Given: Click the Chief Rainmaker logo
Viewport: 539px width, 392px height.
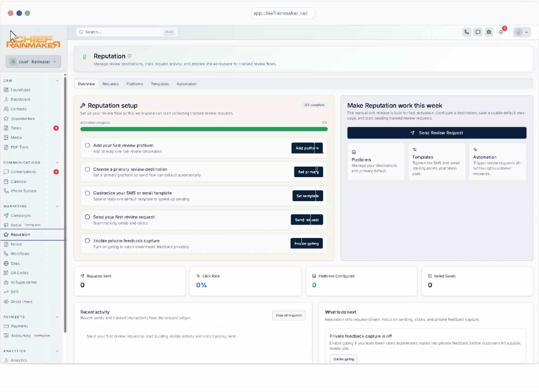Looking at the screenshot, I should click(33, 42).
